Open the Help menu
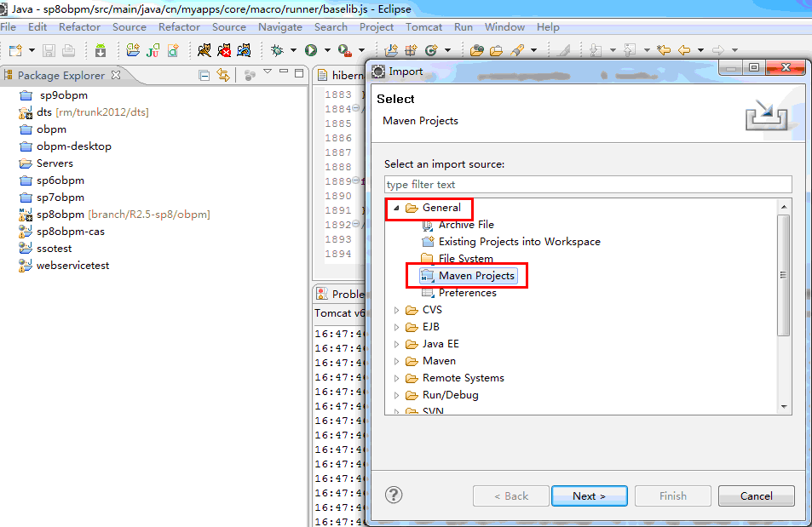812x527 pixels. [x=548, y=27]
